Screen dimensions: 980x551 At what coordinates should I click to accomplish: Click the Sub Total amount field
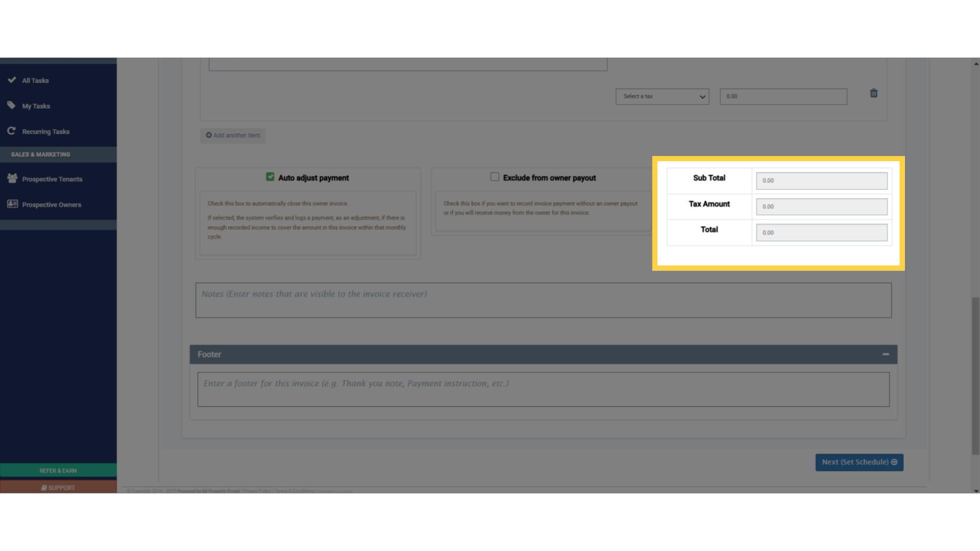(x=821, y=181)
